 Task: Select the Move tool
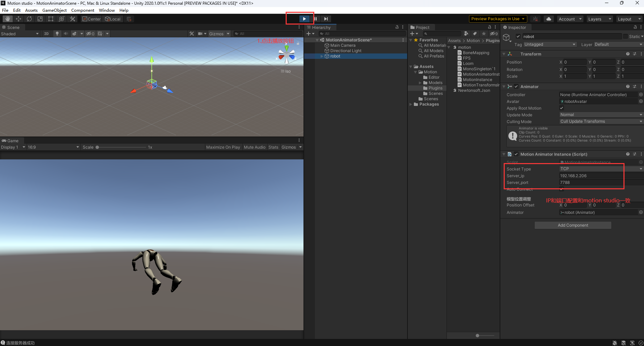coord(19,19)
